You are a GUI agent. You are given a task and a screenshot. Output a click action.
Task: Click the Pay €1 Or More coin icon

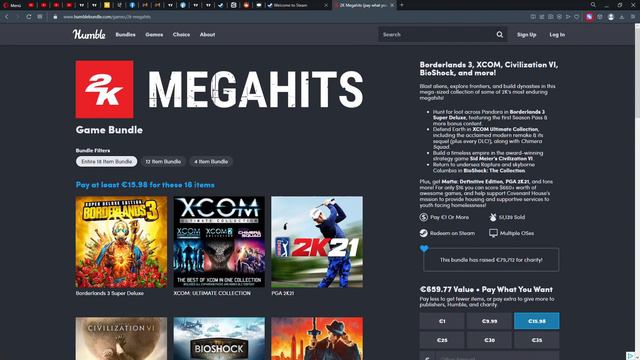click(x=424, y=217)
